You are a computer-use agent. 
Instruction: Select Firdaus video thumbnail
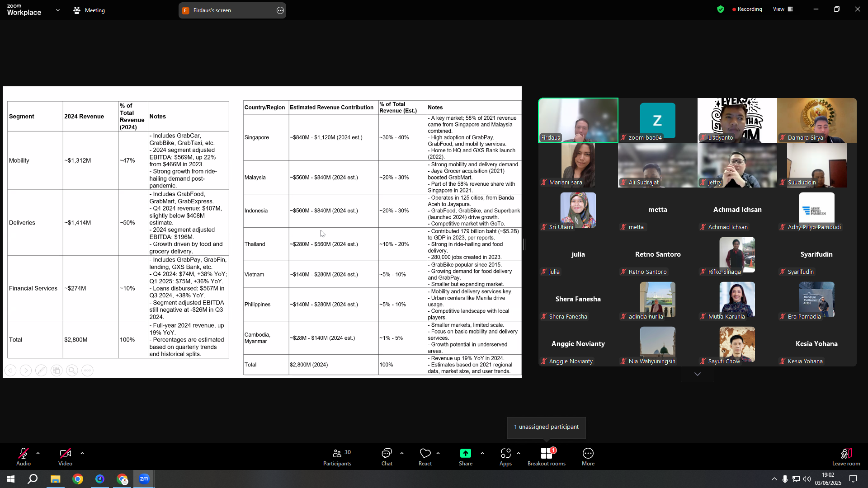[578, 121]
